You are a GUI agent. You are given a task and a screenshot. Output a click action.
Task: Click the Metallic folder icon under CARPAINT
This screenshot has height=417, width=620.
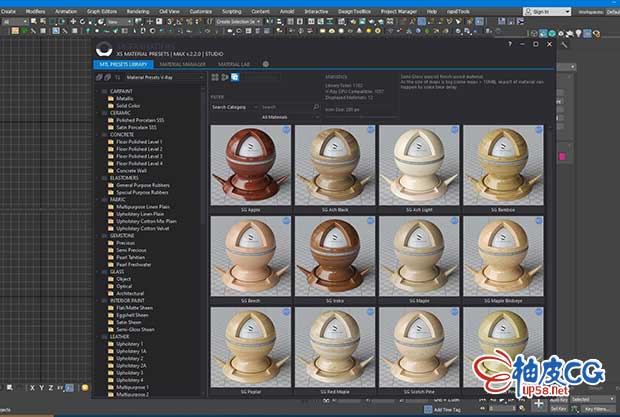(x=111, y=98)
